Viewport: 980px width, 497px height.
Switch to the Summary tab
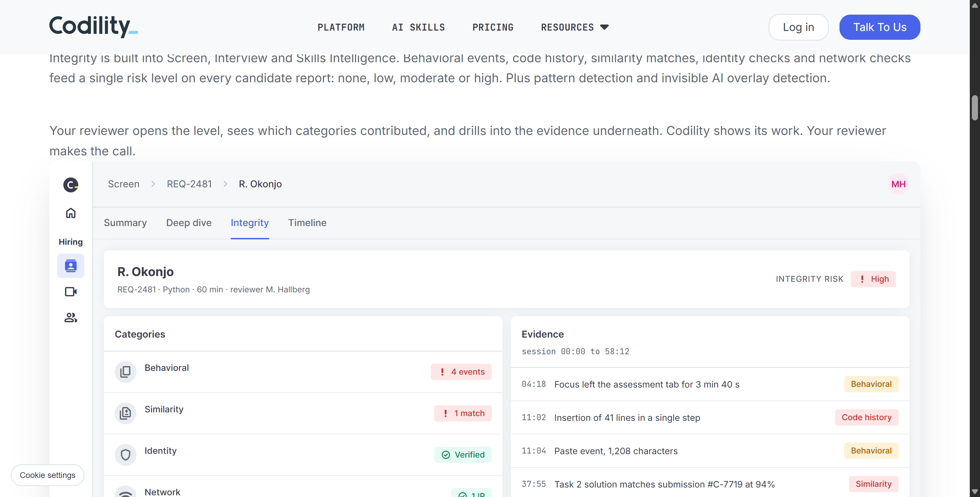tap(125, 223)
